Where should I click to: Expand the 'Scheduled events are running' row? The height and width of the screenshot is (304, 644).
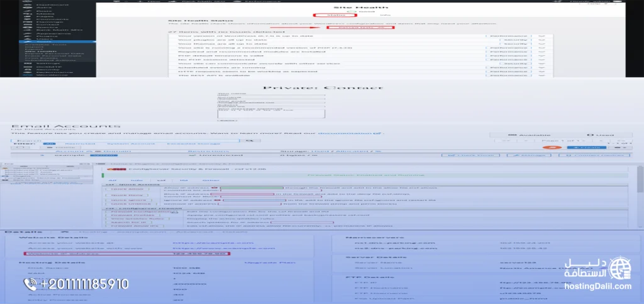tap(360, 68)
